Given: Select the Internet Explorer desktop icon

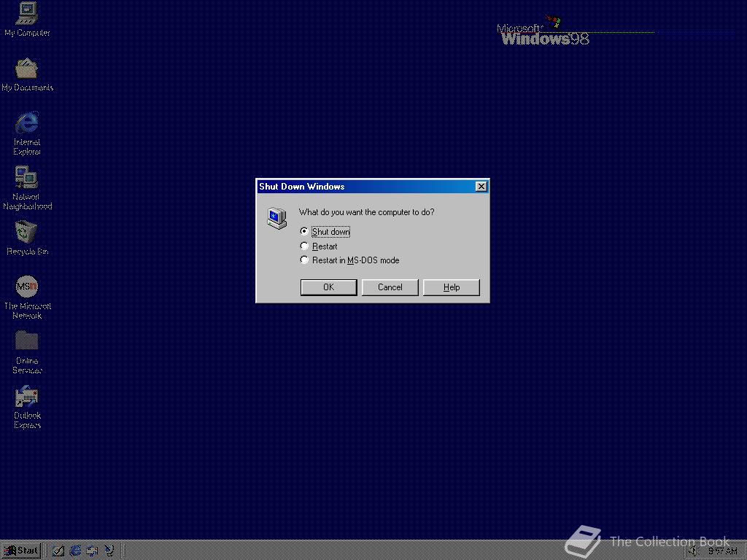Looking at the screenshot, I should (27, 133).
